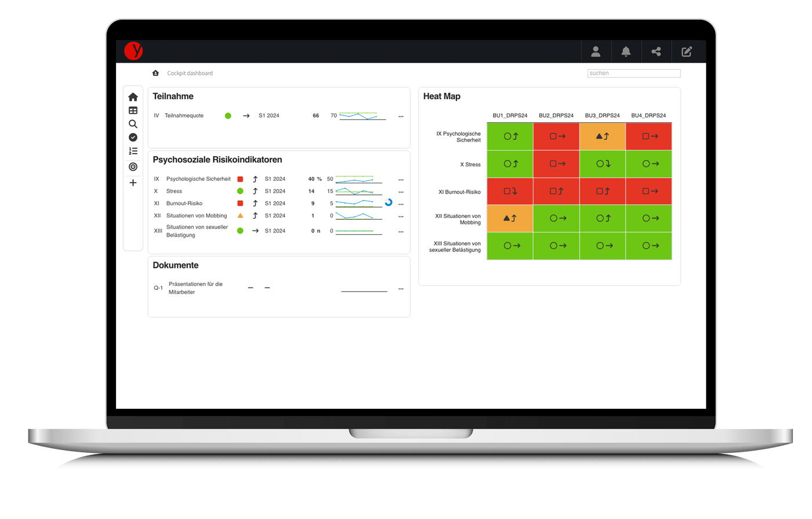Click the Heat Map panel title
Viewport: 812px width, 519px height.
pyautogui.click(x=442, y=96)
